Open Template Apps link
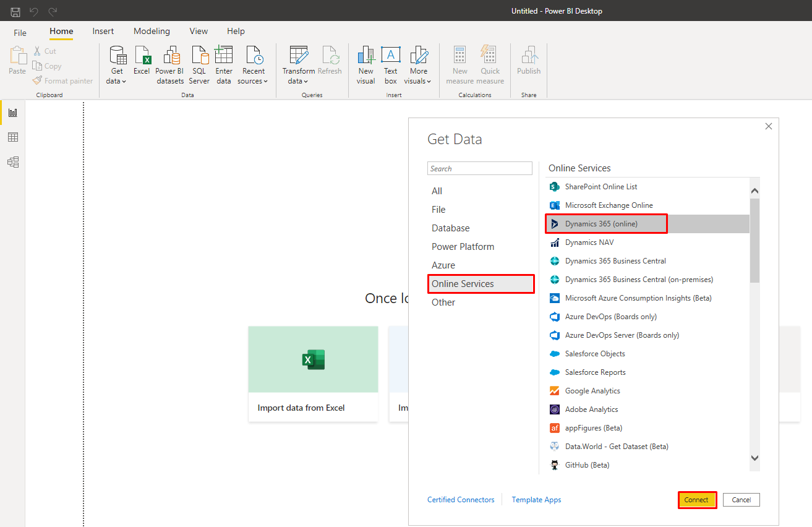This screenshot has height=527, width=812. tap(536, 500)
